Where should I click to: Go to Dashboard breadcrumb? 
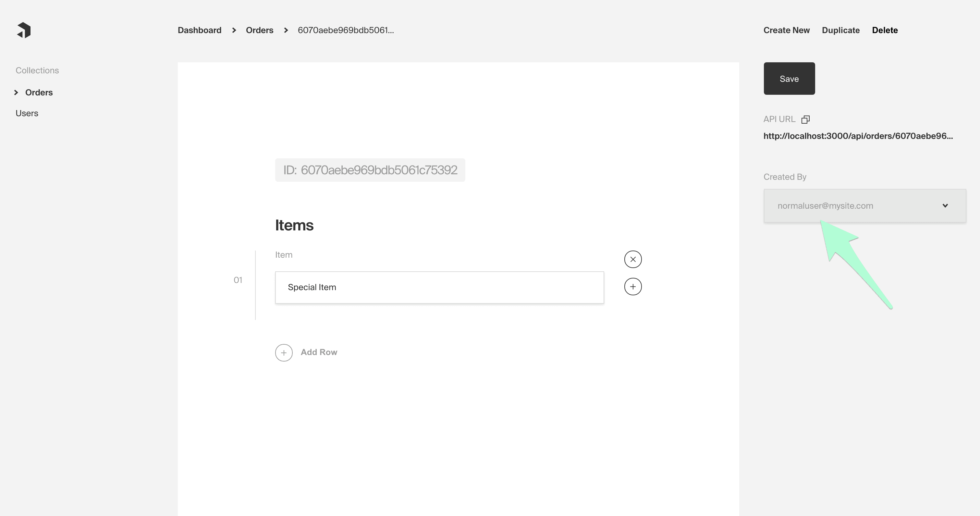click(199, 30)
